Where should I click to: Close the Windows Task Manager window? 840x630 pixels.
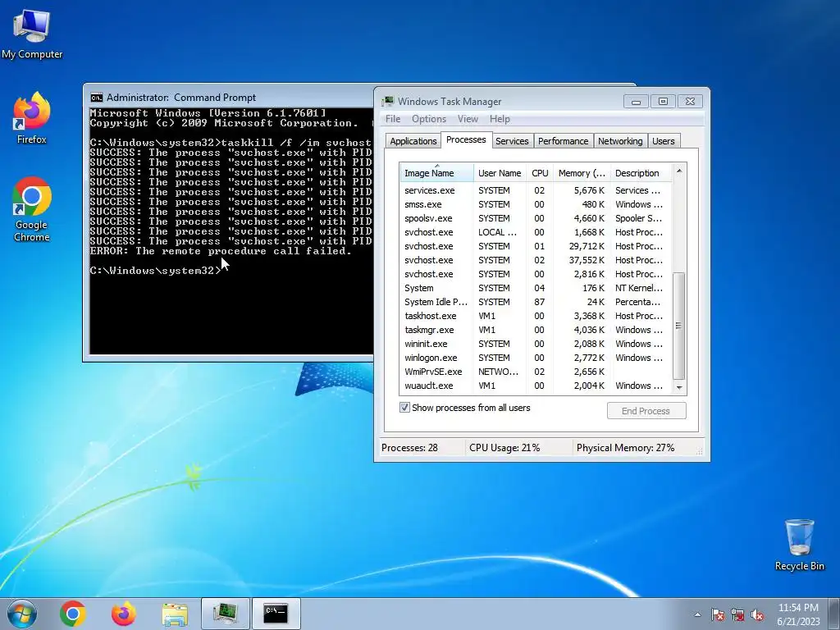pyautogui.click(x=690, y=101)
